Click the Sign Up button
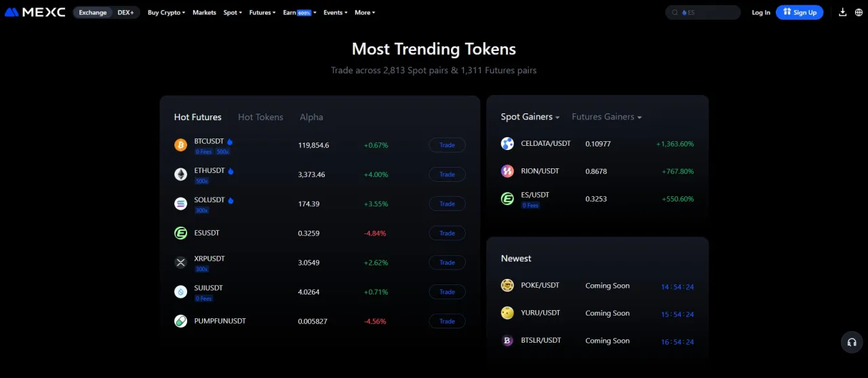Screen dimensions: 868x378 (x=800, y=12)
